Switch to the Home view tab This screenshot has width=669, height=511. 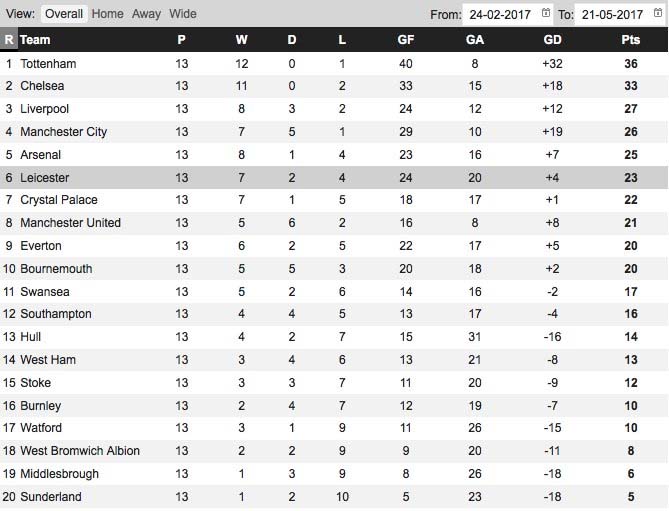(108, 14)
